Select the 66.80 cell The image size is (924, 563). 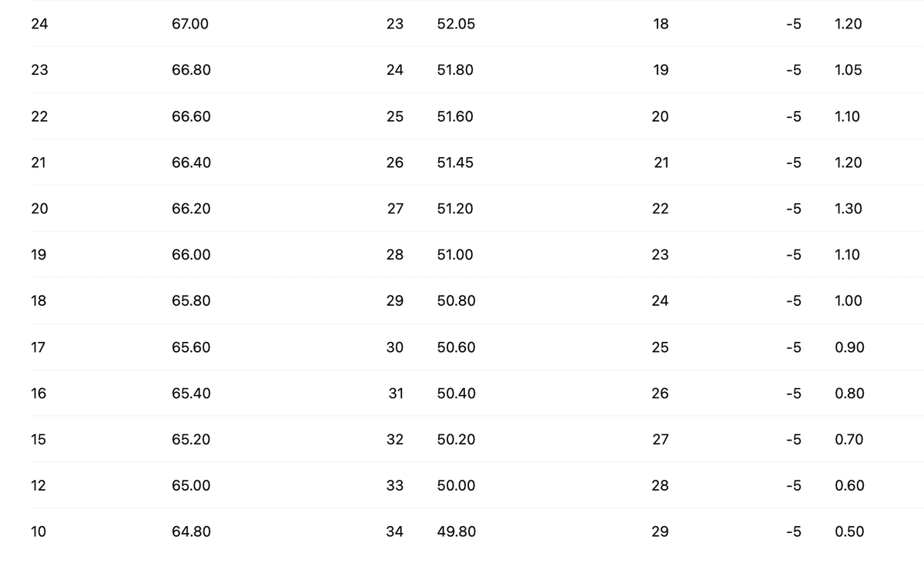tap(191, 70)
